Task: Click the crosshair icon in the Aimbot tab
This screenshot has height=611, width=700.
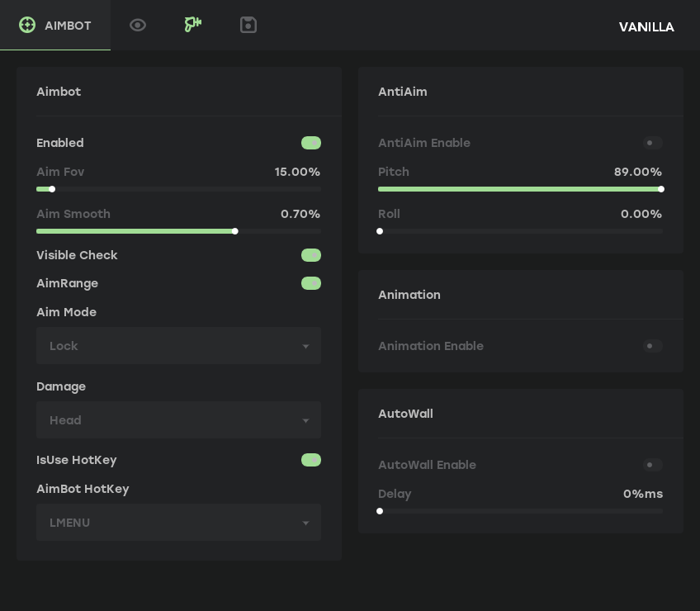Action: (x=27, y=26)
